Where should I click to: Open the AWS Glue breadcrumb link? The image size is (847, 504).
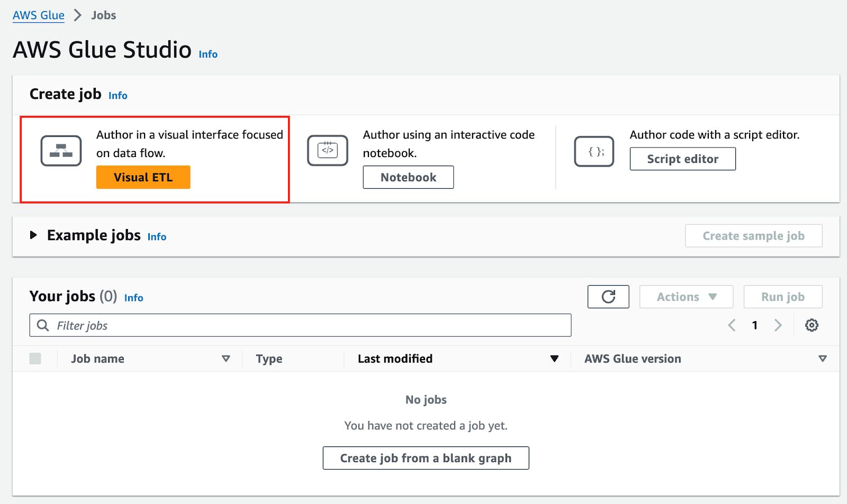(39, 15)
